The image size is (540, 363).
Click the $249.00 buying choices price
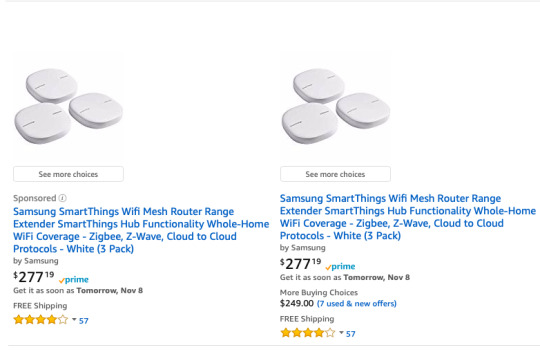point(297,303)
